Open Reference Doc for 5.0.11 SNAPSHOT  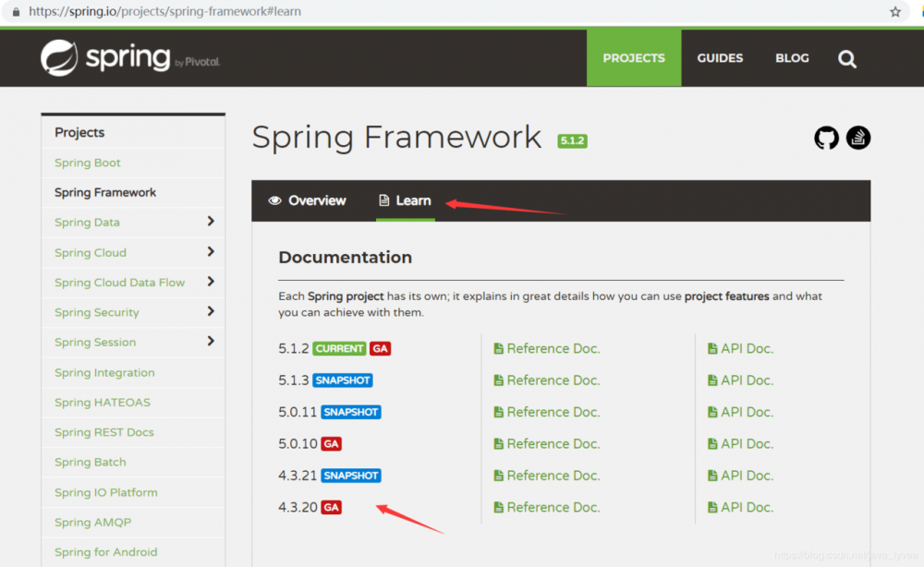click(x=547, y=412)
